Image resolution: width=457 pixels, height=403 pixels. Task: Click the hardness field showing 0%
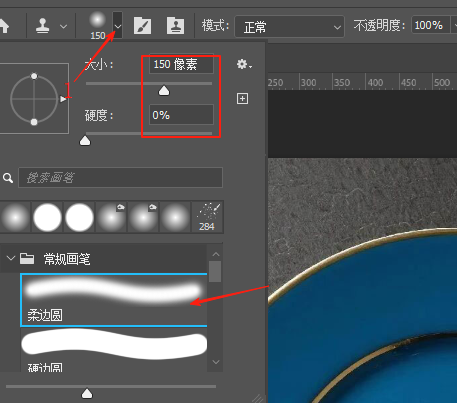[x=181, y=115]
